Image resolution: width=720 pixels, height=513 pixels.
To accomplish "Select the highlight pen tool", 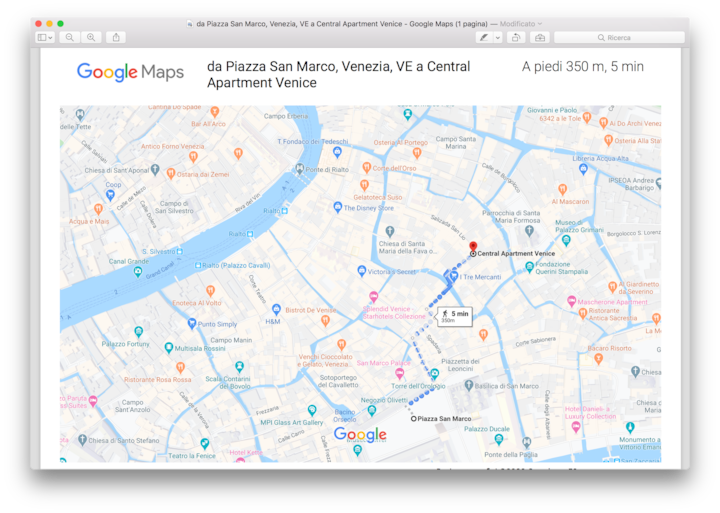I will tap(485, 37).
